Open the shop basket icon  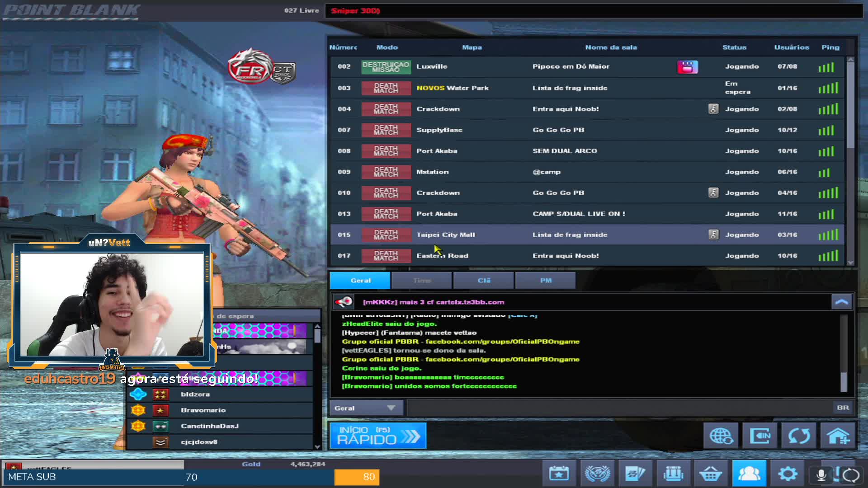pos(711,474)
